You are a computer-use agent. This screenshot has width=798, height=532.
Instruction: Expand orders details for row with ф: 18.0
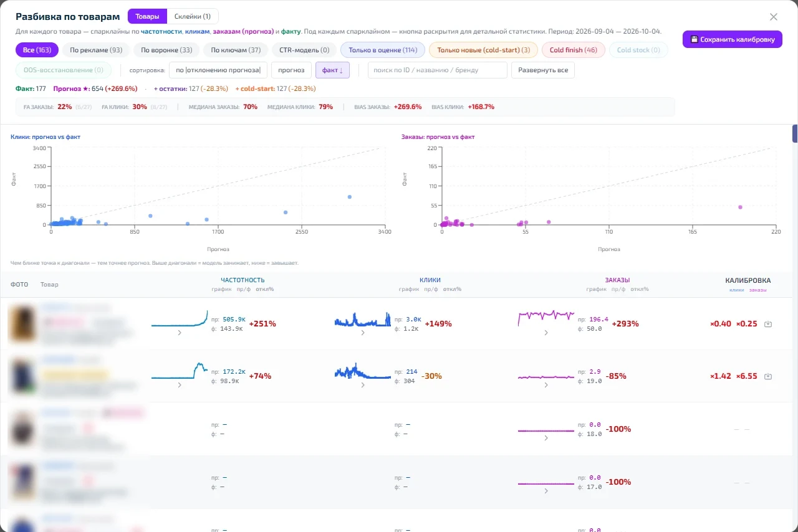[x=546, y=438]
